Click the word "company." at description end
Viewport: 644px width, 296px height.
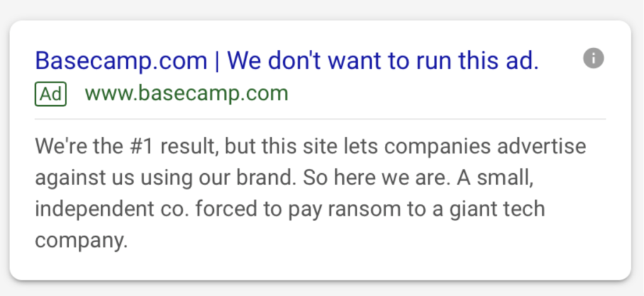[81, 241]
